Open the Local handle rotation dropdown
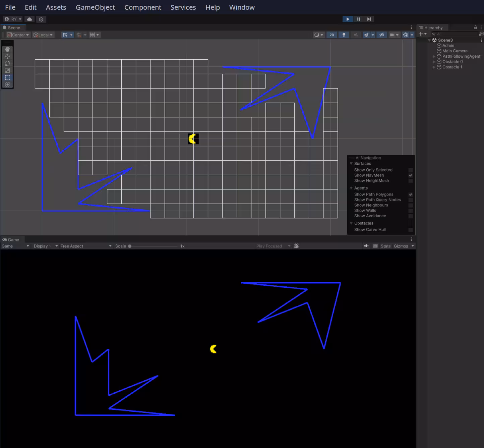 coord(43,35)
